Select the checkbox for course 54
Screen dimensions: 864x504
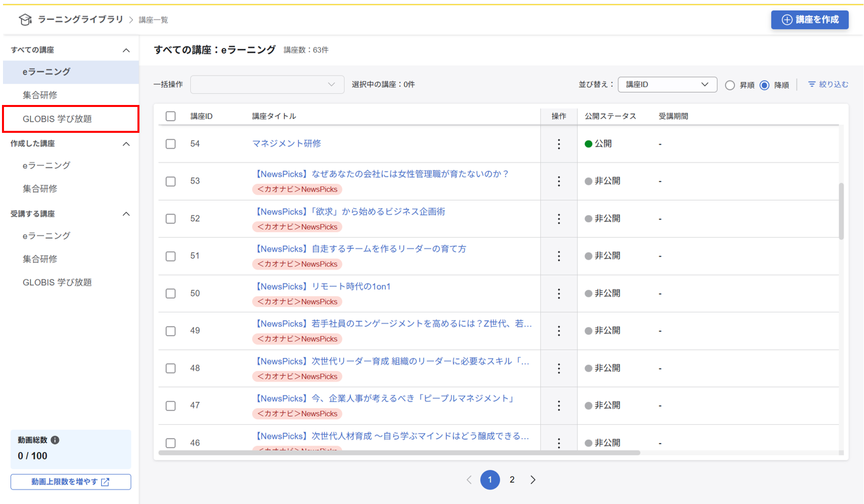(x=170, y=144)
